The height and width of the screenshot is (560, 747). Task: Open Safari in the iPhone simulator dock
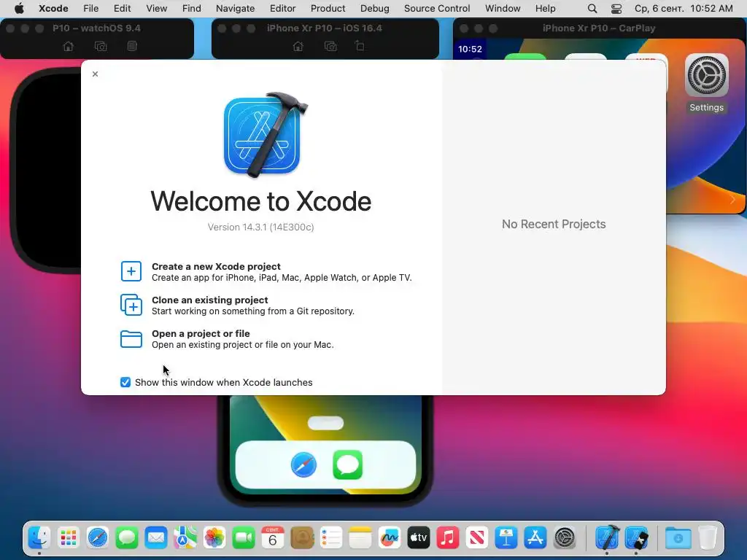click(303, 464)
